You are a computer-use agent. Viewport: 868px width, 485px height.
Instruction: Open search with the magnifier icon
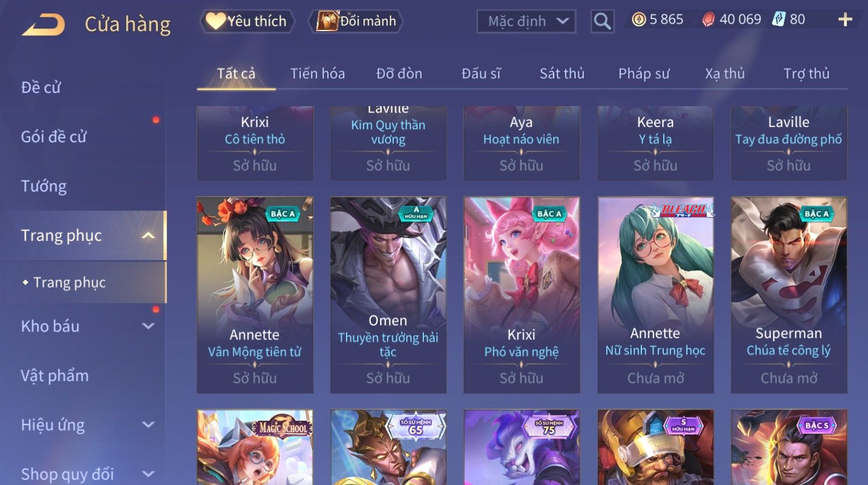tap(602, 21)
